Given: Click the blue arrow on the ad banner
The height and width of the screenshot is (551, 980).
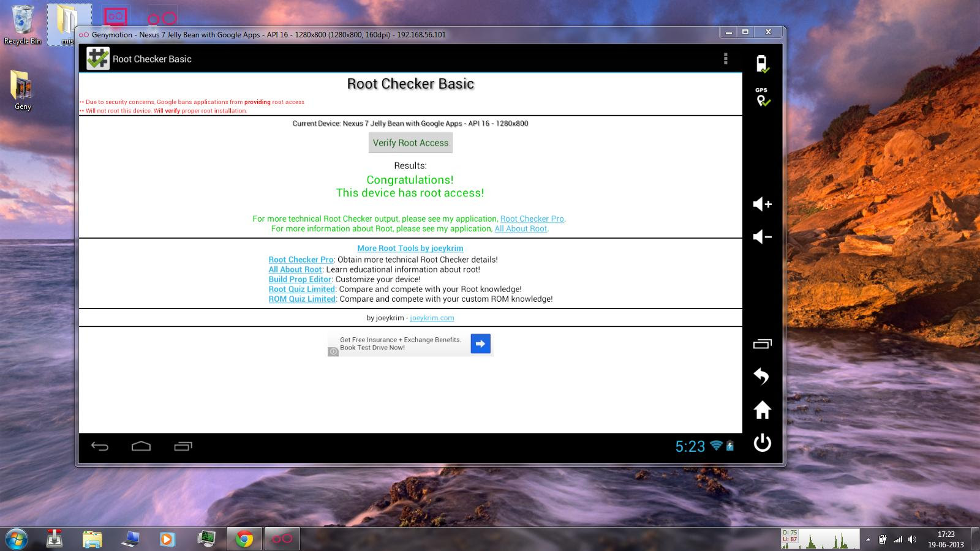Looking at the screenshot, I should pyautogui.click(x=481, y=343).
